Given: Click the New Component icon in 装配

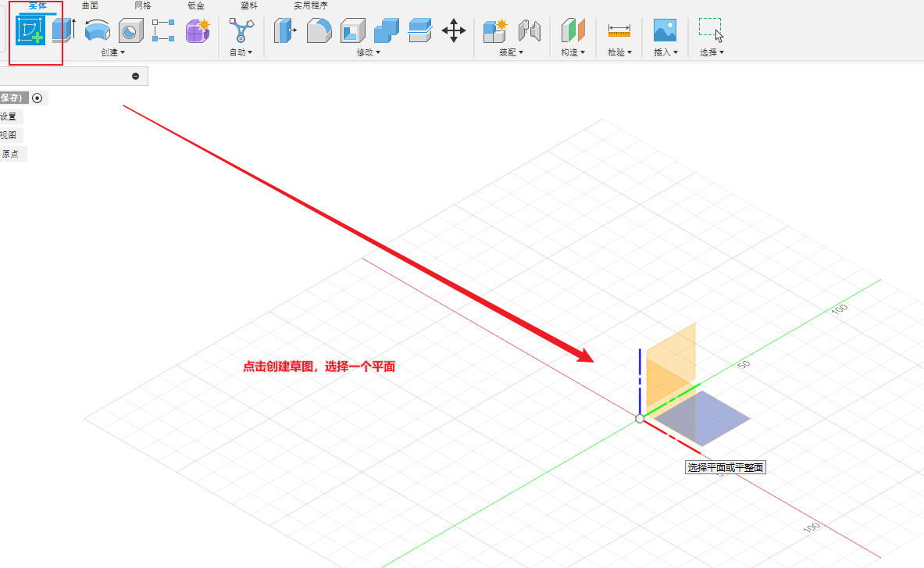Looking at the screenshot, I should coord(495,30).
